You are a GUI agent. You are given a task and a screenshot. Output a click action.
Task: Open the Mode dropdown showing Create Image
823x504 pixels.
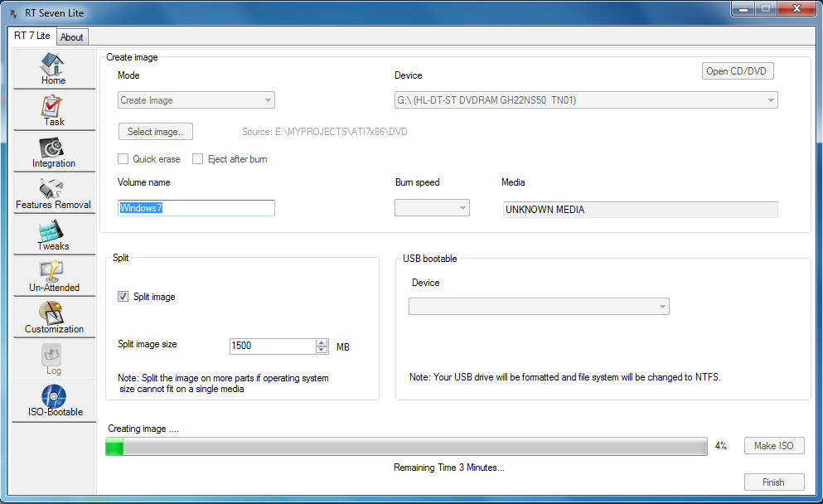click(x=196, y=99)
